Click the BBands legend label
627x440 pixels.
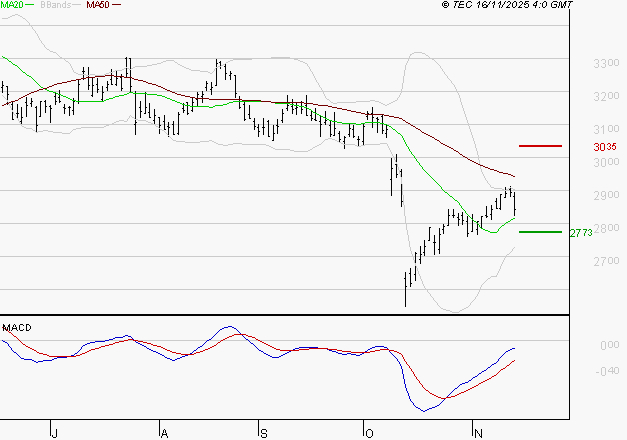pyautogui.click(x=55, y=4)
